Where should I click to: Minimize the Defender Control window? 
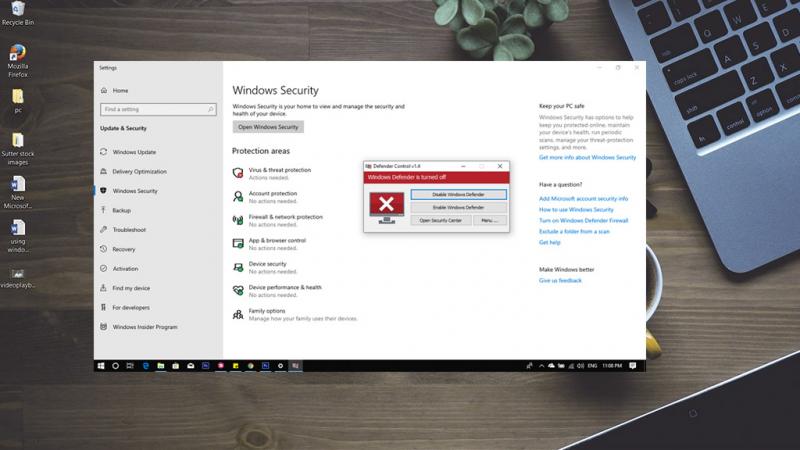[463, 166]
